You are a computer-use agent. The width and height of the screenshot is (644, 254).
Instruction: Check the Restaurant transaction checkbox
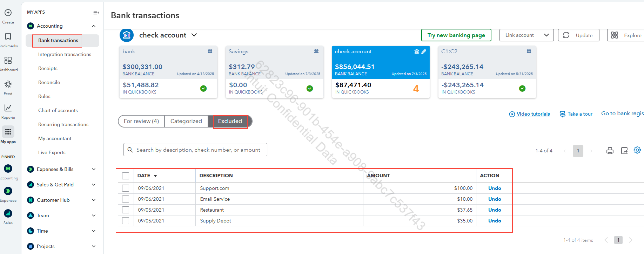pyautogui.click(x=125, y=210)
